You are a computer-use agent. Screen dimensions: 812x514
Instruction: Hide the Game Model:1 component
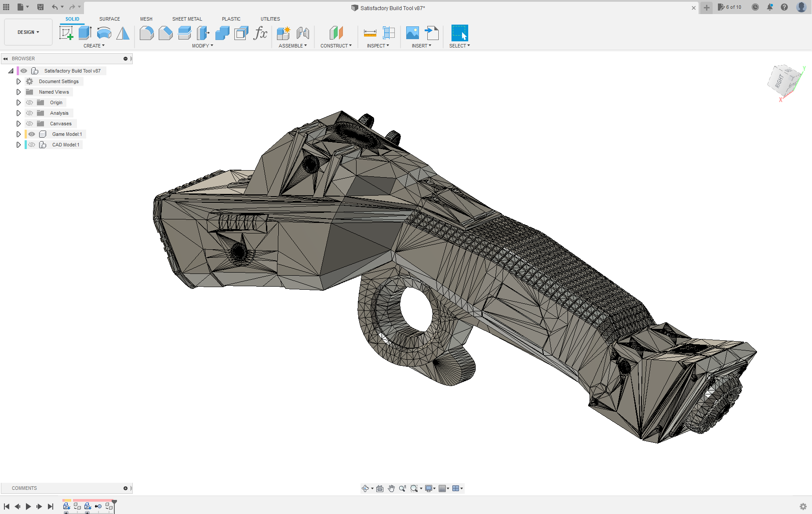(32, 134)
